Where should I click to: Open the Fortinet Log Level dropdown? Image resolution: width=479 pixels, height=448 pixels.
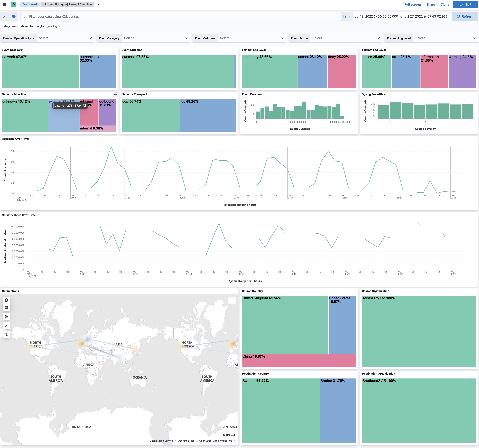[x=445, y=38]
